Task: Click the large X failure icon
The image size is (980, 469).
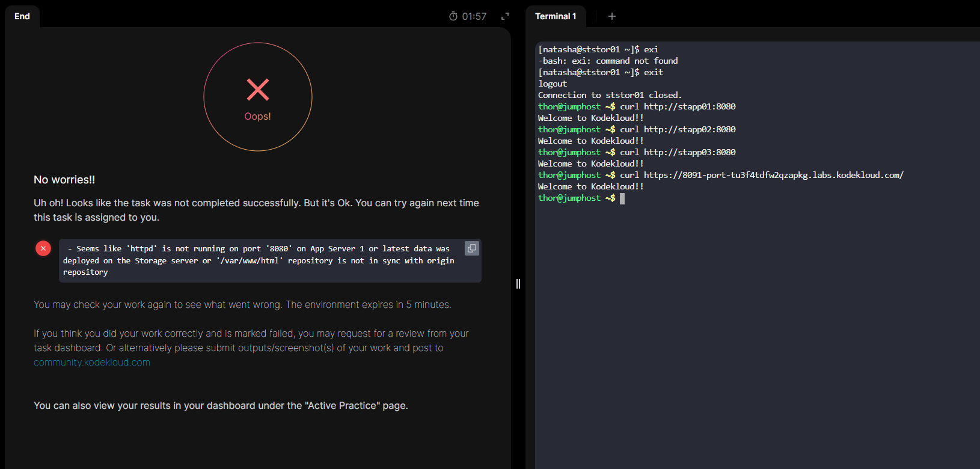Action: (x=258, y=90)
